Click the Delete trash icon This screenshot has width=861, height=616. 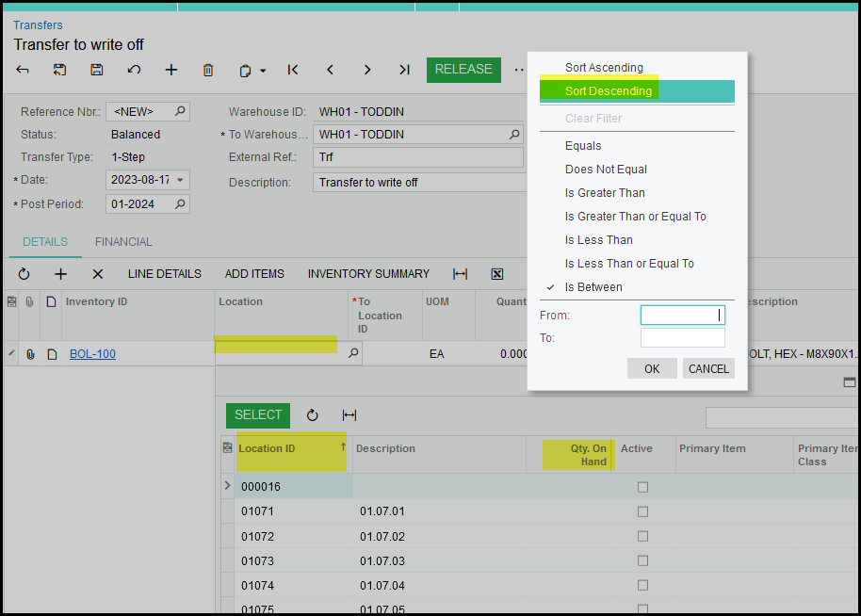(x=208, y=70)
